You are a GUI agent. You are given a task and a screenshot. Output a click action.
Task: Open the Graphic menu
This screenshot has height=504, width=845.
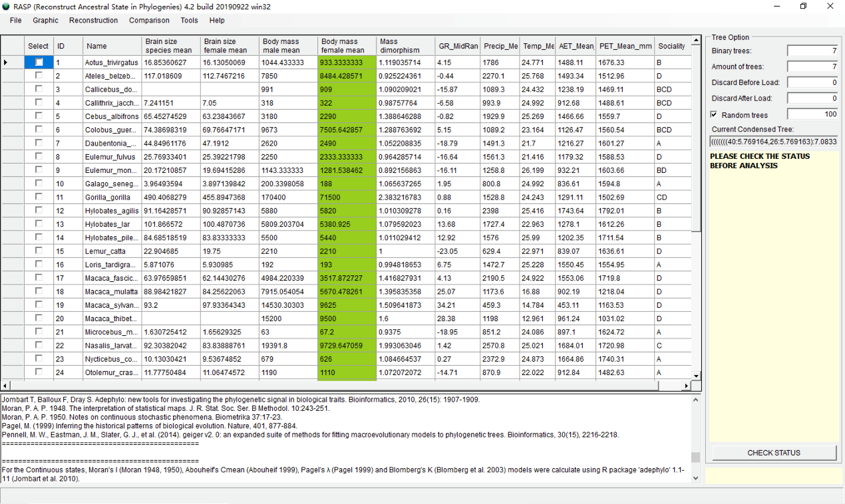coord(46,20)
